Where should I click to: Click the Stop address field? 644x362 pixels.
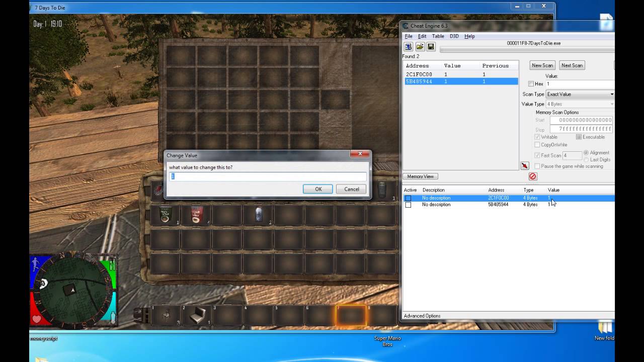pyautogui.click(x=581, y=129)
